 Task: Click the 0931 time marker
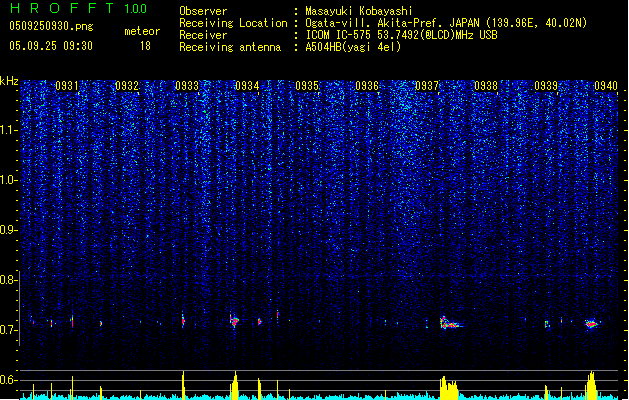pyautogui.click(x=67, y=86)
